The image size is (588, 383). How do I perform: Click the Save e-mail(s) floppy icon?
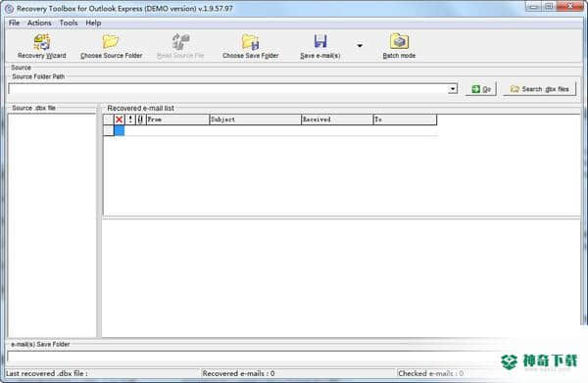tap(320, 41)
